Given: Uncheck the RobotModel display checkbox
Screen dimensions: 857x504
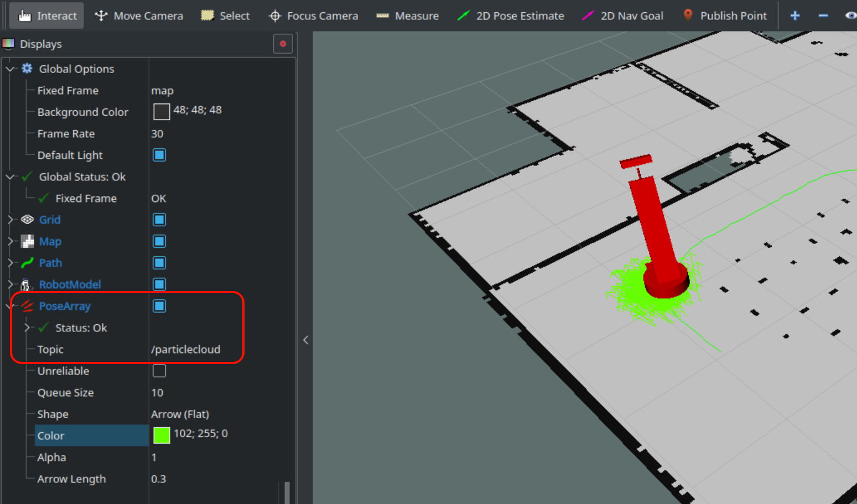Looking at the screenshot, I should coord(159,284).
